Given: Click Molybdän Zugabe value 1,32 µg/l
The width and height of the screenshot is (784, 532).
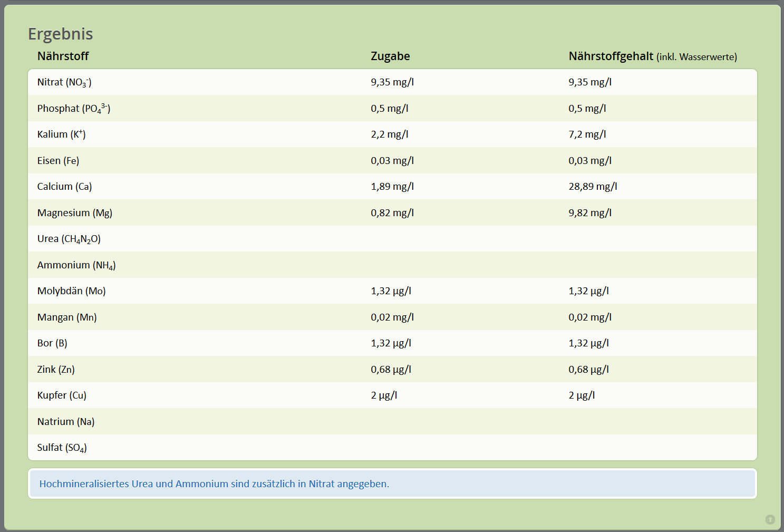Looking at the screenshot, I should point(391,291).
